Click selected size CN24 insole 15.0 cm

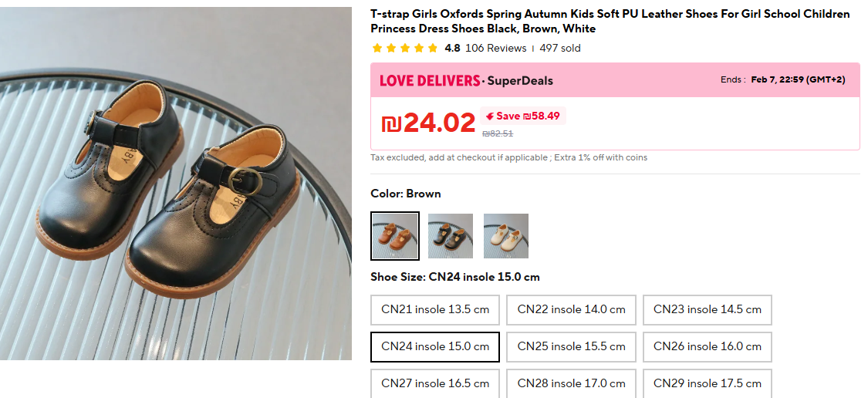(435, 346)
